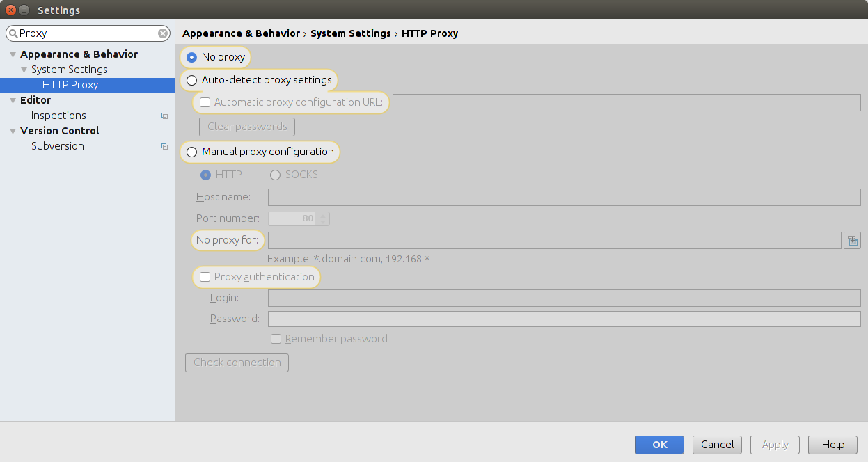The image size is (868, 462).
Task: Click the Inspections project-level icon
Action: (164, 115)
